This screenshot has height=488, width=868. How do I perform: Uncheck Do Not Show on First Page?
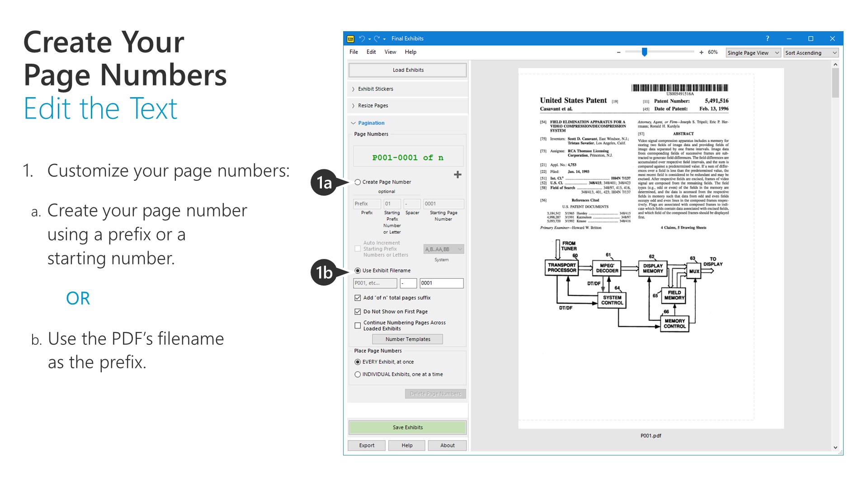tap(358, 311)
